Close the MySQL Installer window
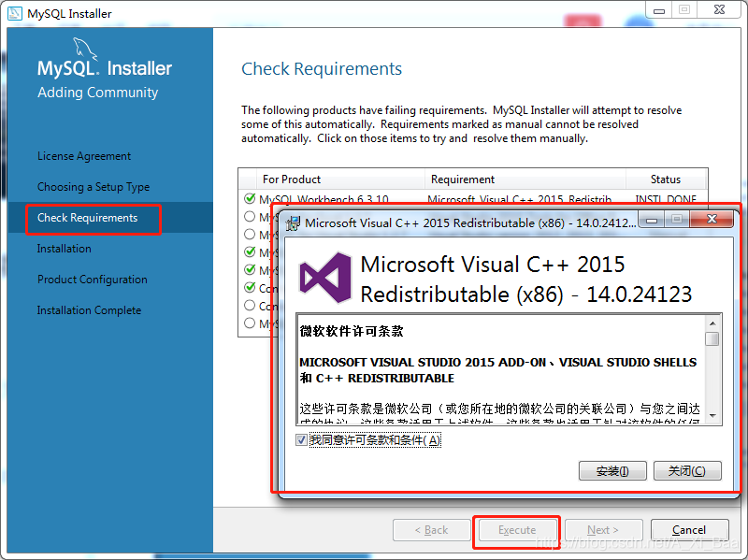The height and width of the screenshot is (560, 748). point(719,9)
